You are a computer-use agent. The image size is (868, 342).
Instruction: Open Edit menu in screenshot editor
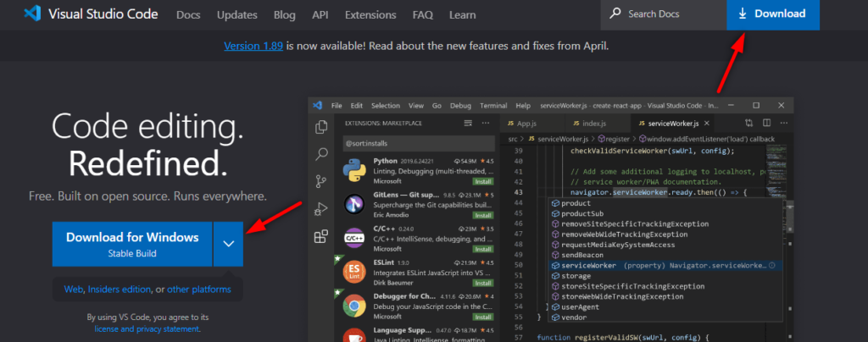pos(357,106)
